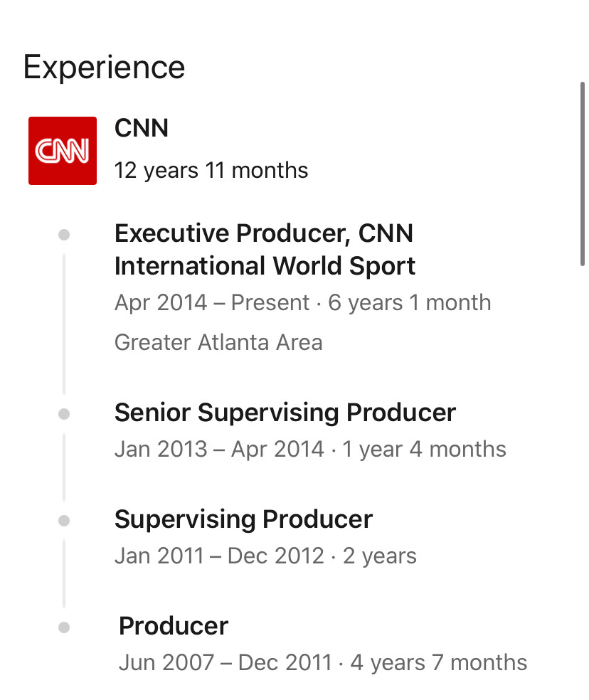Click the timeline dot beside Producer
The width and height of the screenshot is (589, 700).
pyautogui.click(x=64, y=627)
